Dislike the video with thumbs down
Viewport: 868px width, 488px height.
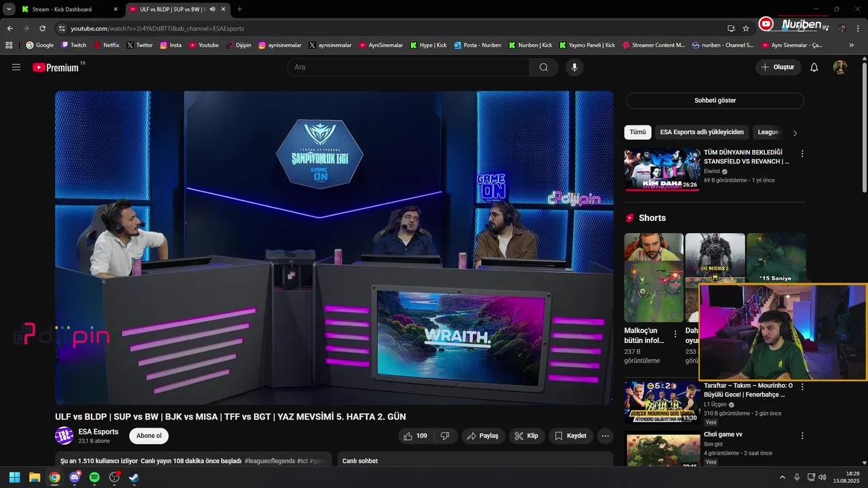coord(446,436)
